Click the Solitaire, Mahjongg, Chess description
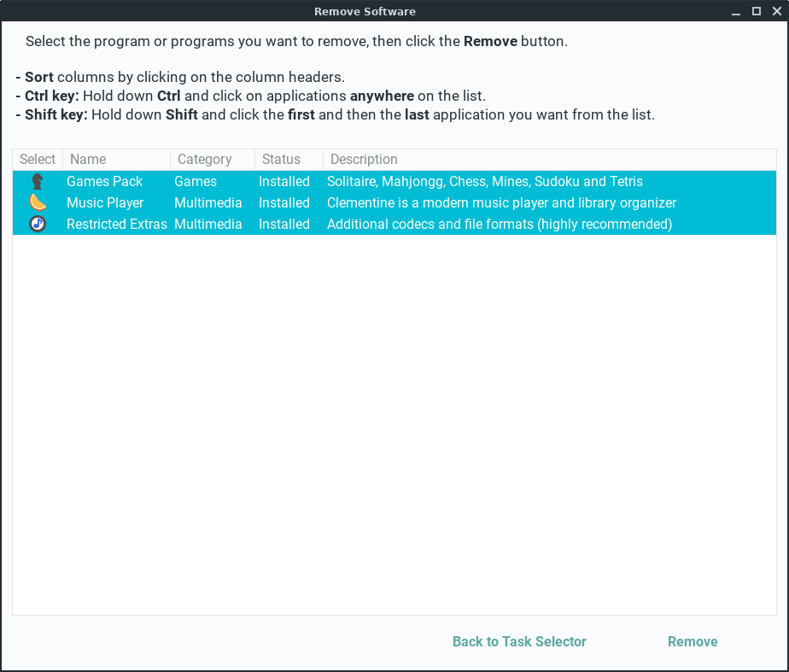The image size is (789, 672). pyautogui.click(x=485, y=181)
